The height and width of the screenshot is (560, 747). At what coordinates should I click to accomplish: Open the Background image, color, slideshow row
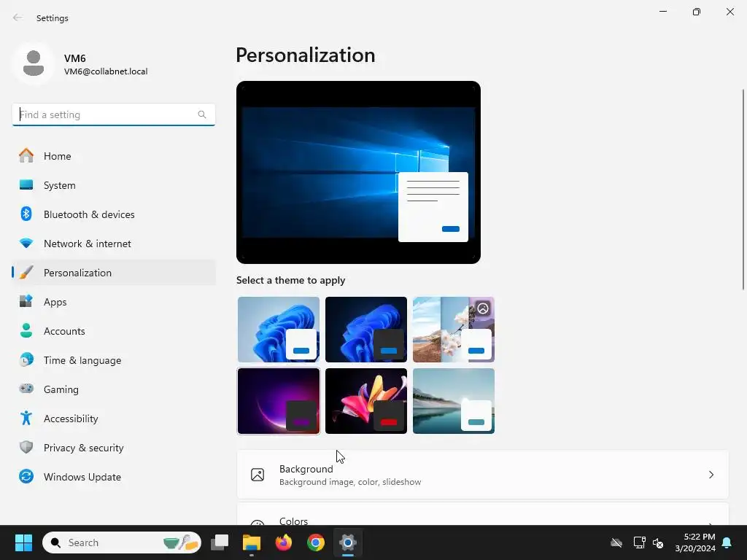click(483, 474)
